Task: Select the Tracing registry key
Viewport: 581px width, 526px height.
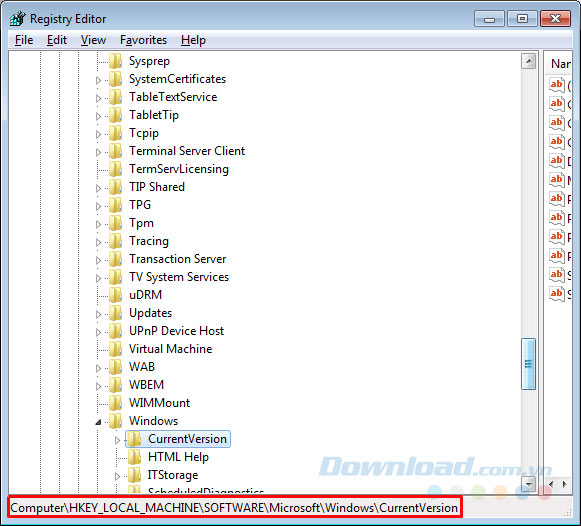Action: tap(149, 241)
